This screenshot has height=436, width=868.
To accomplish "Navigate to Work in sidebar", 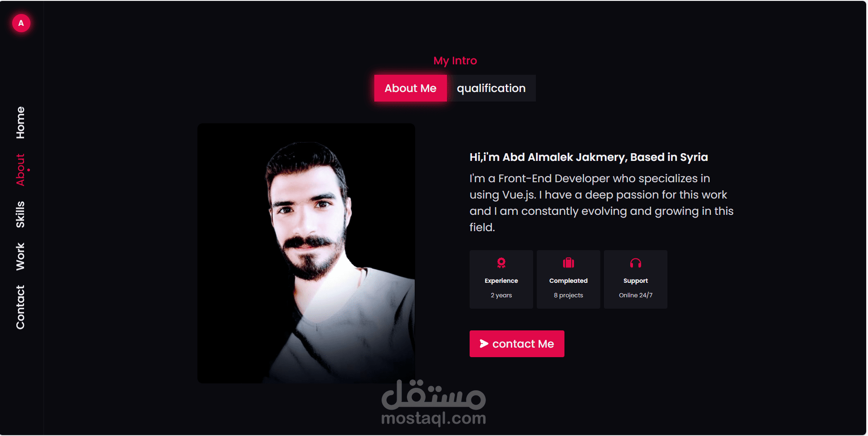I will [20, 257].
